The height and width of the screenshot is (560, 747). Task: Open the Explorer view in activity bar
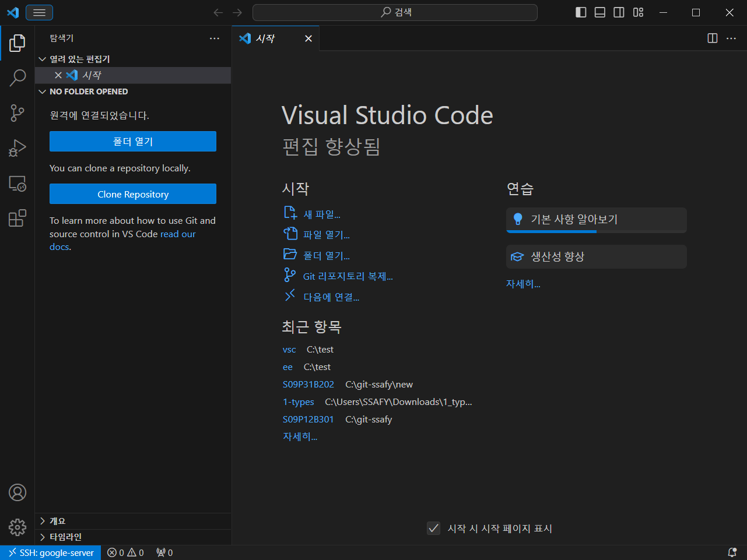pyautogui.click(x=17, y=43)
